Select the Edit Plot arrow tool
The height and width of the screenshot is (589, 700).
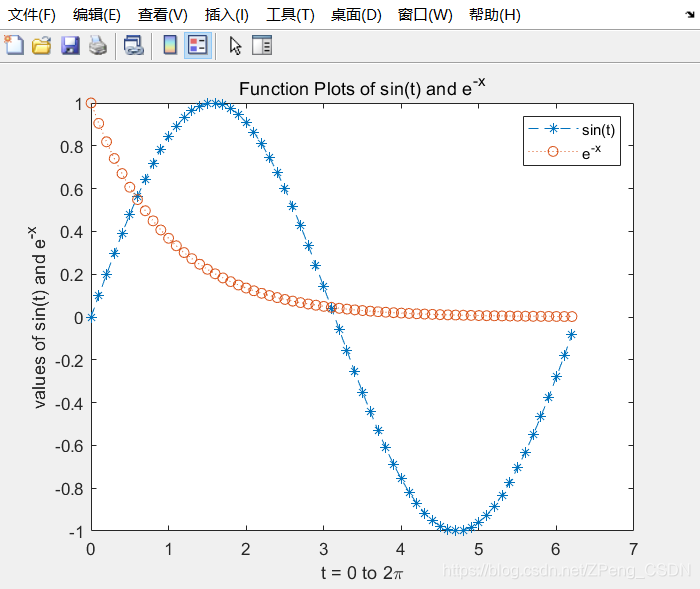pos(235,46)
